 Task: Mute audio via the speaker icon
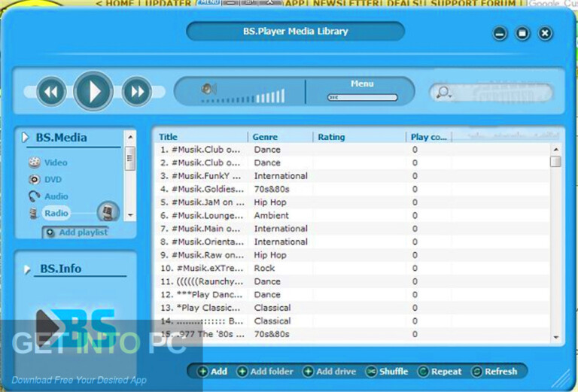208,89
